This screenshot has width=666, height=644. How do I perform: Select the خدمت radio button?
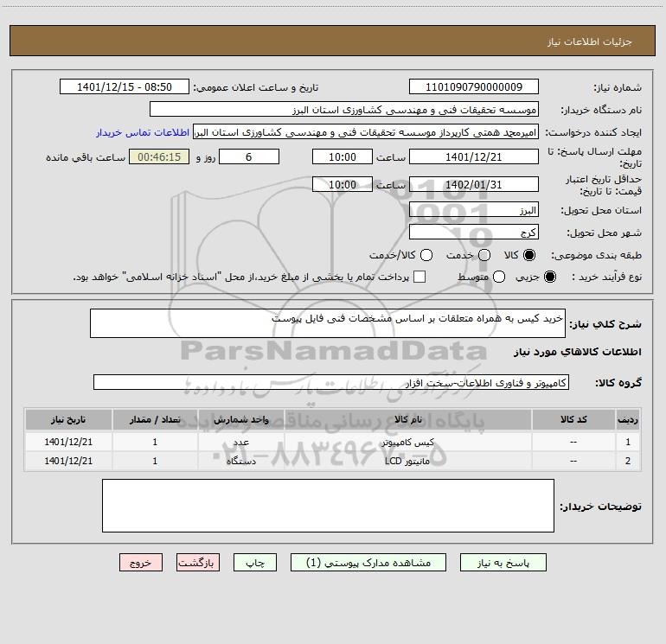[484, 255]
